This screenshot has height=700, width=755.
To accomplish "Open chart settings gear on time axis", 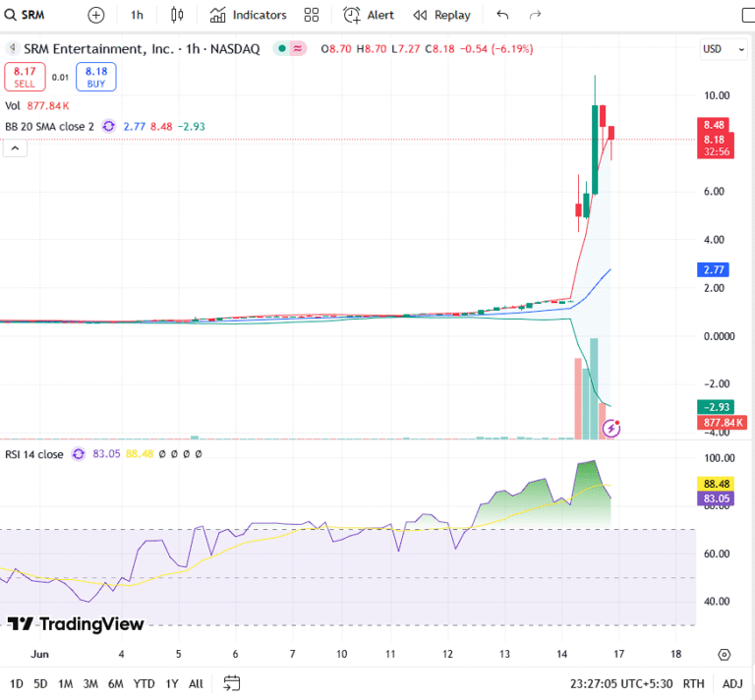I will coord(725,655).
